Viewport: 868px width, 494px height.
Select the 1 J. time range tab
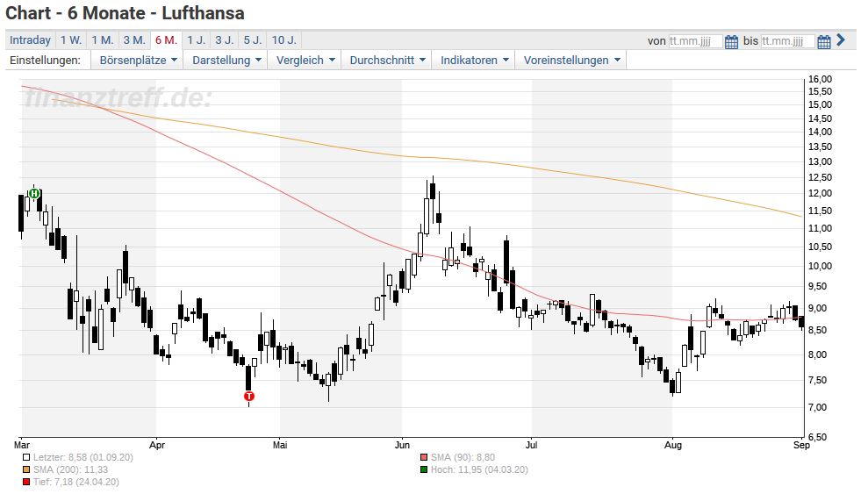tap(196, 40)
